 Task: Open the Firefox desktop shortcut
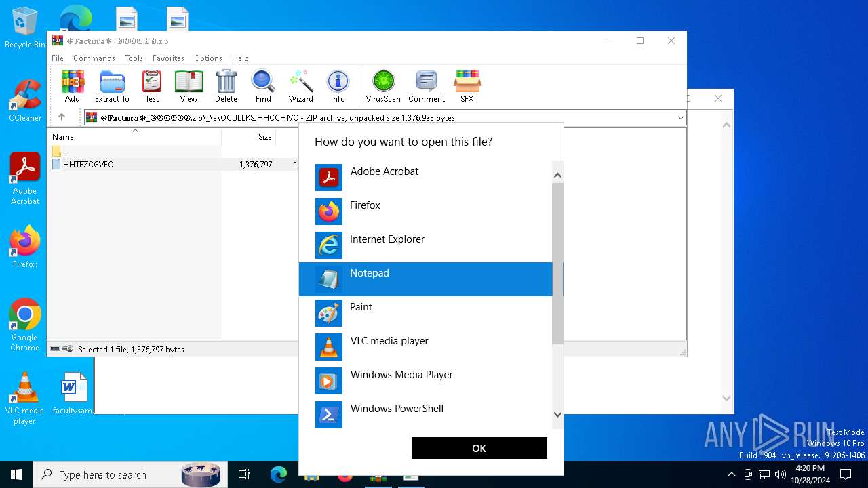[x=25, y=247]
